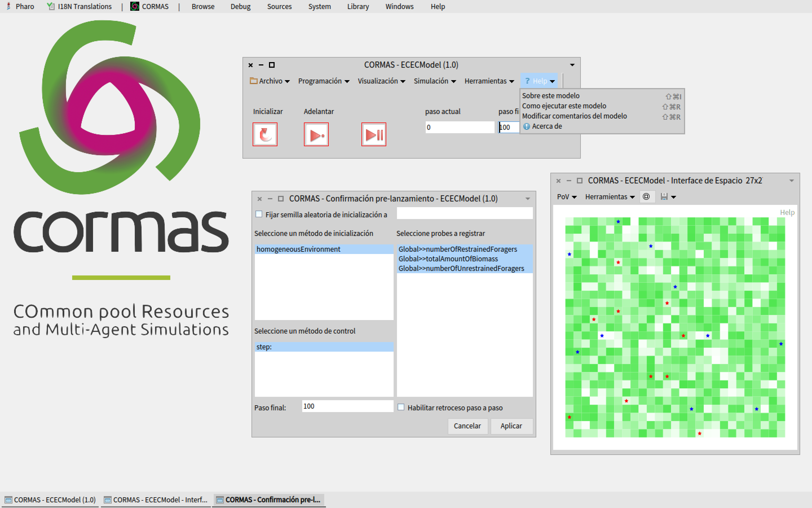Open the Archivo dropdown menu
Screen dimensions: 812x508
click(x=270, y=81)
